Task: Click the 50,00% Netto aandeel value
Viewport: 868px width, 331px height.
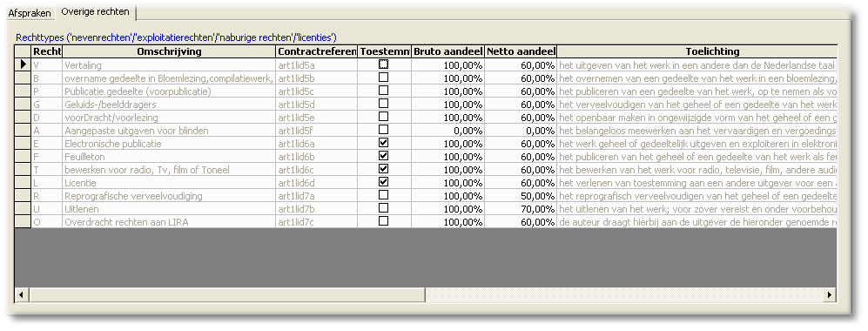Action: pyautogui.click(x=521, y=196)
